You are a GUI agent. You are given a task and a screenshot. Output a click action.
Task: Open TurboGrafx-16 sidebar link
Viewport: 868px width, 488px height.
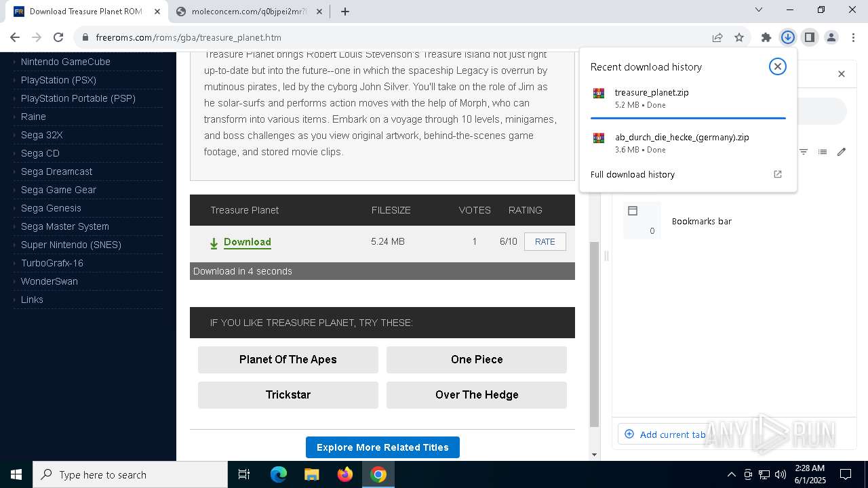[52, 263]
